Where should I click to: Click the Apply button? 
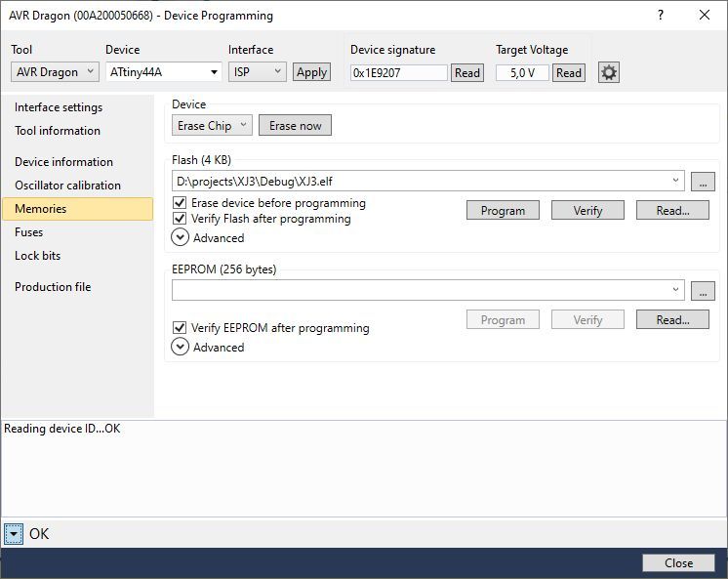(311, 72)
